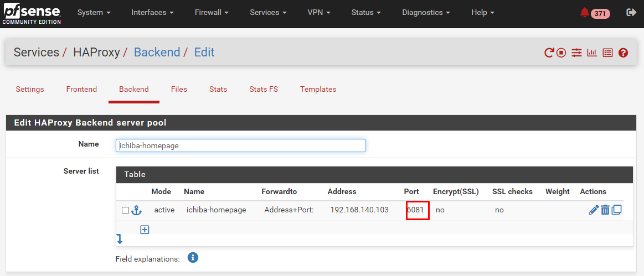This screenshot has height=276, width=644.
Task: Restart the HAProxy service icon
Action: click(x=549, y=53)
